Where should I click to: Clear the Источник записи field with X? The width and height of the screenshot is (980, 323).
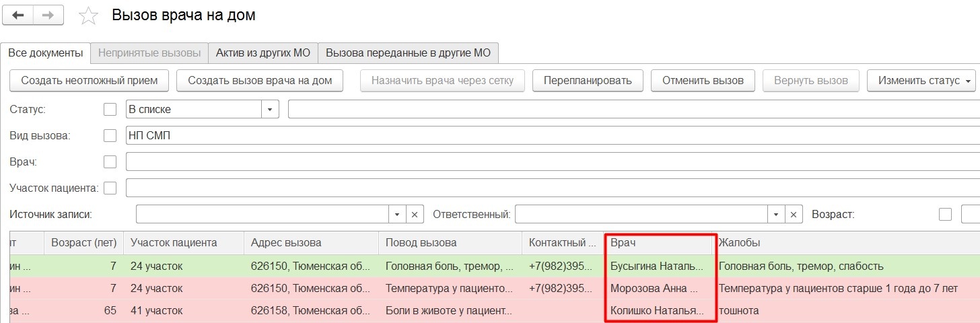pyautogui.click(x=415, y=215)
